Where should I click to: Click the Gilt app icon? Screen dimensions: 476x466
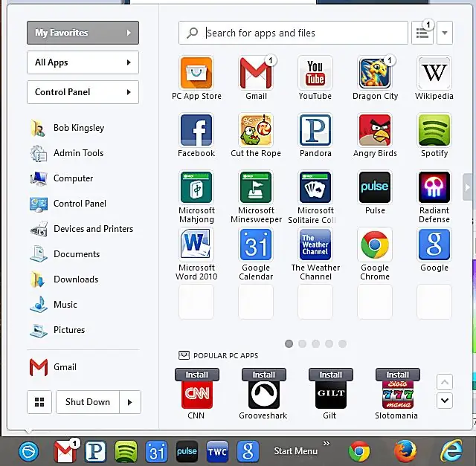[x=330, y=395]
